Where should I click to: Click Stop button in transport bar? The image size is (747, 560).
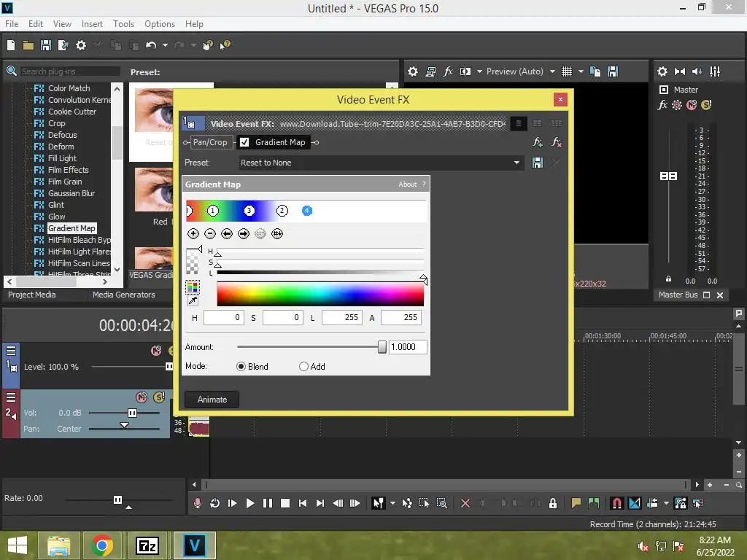click(285, 503)
